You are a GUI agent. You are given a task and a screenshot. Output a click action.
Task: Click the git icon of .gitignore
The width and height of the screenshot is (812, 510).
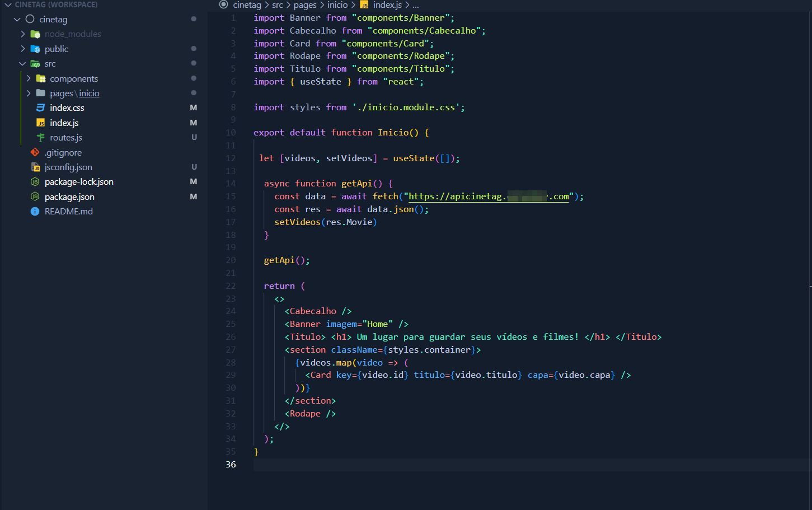tap(35, 152)
